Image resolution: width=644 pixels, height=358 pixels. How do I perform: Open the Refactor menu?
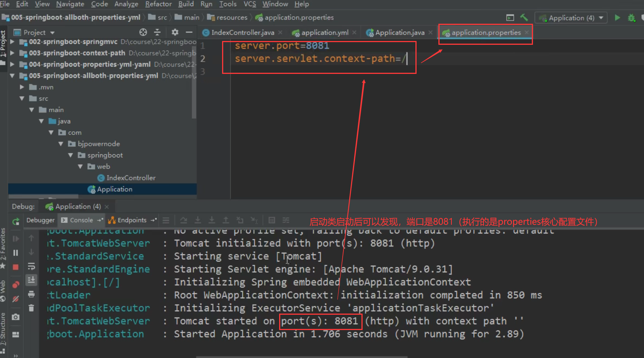point(158,4)
